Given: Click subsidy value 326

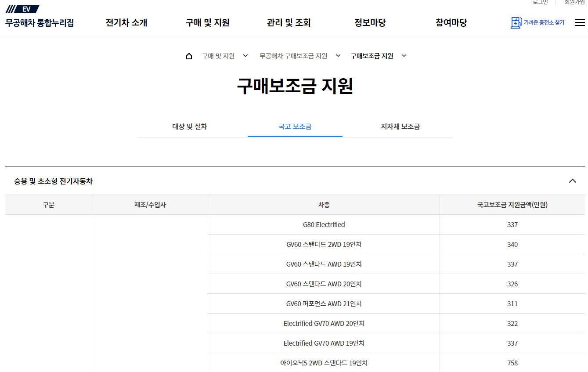Looking at the screenshot, I should [x=512, y=284].
